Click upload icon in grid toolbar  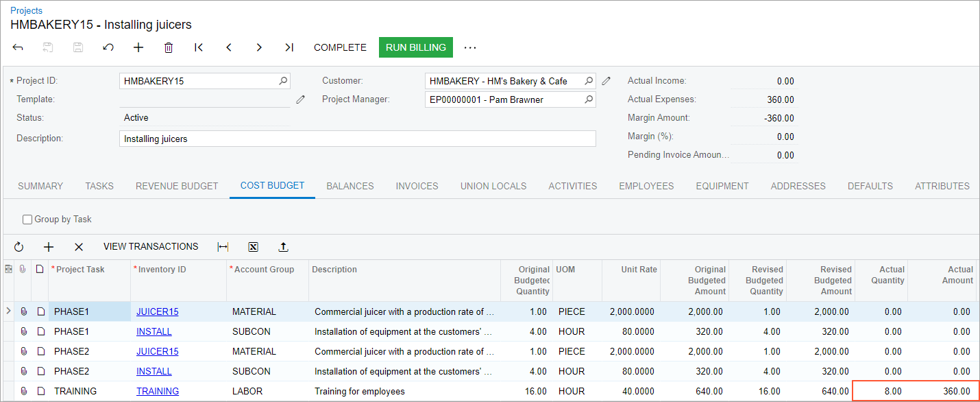coord(283,247)
